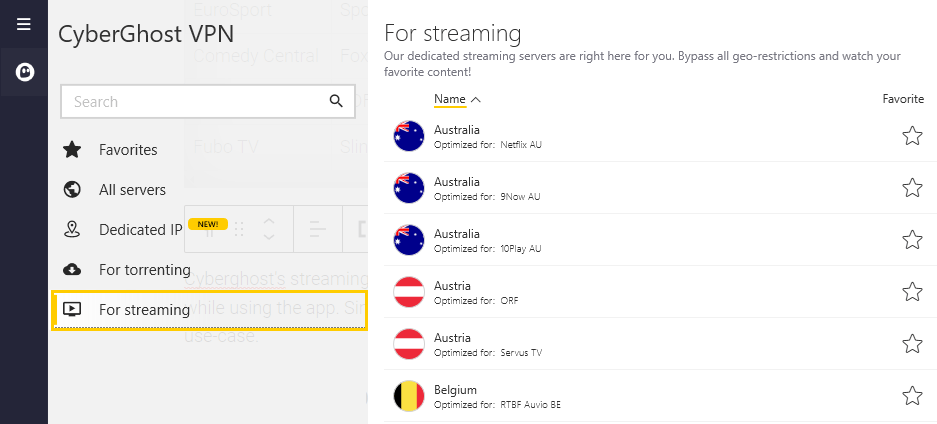This screenshot has height=424, width=937.
Task: Favorite the Belgium RTBF Auvio BE server
Action: point(912,395)
